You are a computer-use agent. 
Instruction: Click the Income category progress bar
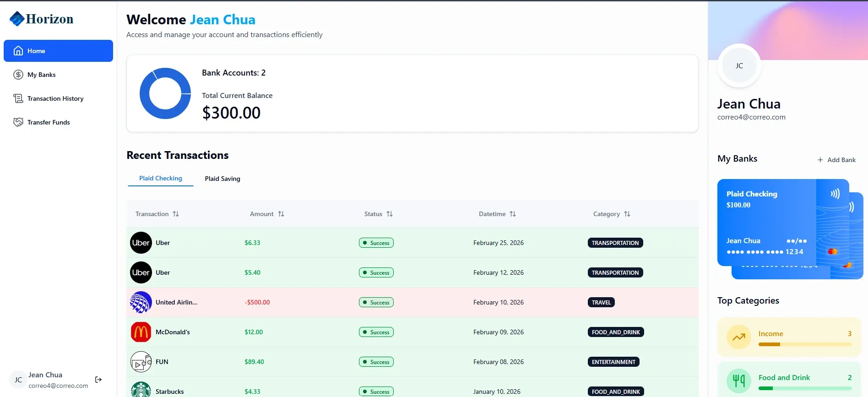point(805,344)
